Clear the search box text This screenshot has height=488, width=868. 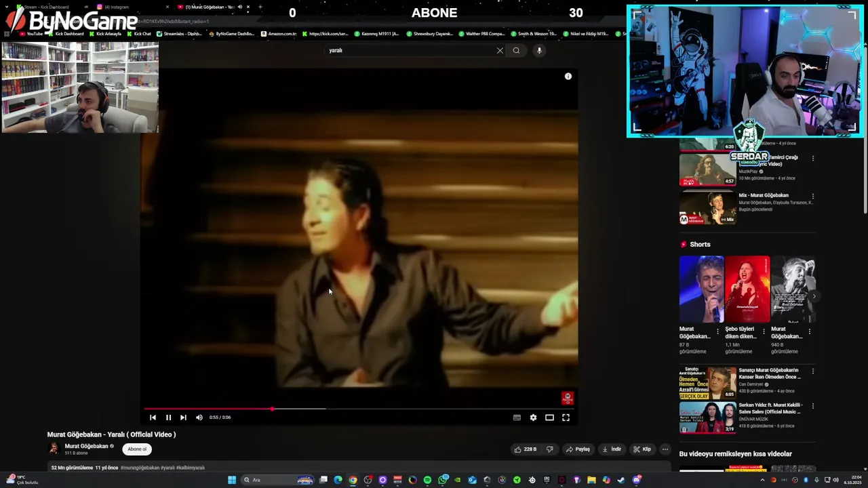[x=500, y=50]
